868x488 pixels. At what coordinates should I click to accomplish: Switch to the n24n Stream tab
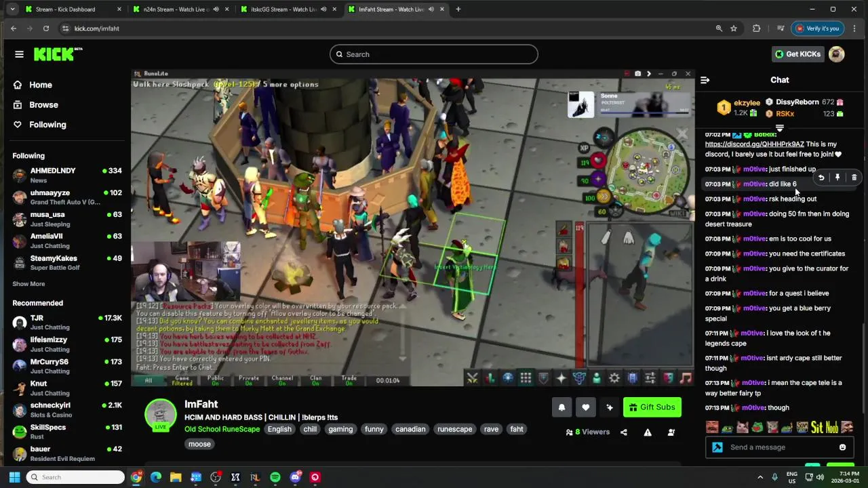180,9
